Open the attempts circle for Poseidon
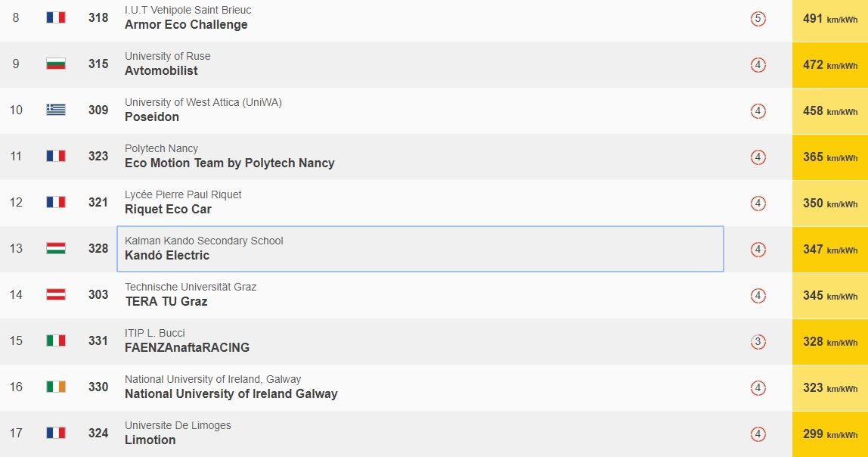The height and width of the screenshot is (457, 868). tap(758, 110)
